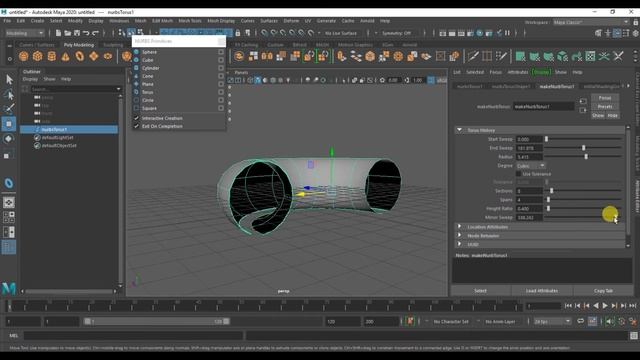Click the Hide button in Attribute Editor
Viewport: 640px width, 360px height.
pos(612,116)
